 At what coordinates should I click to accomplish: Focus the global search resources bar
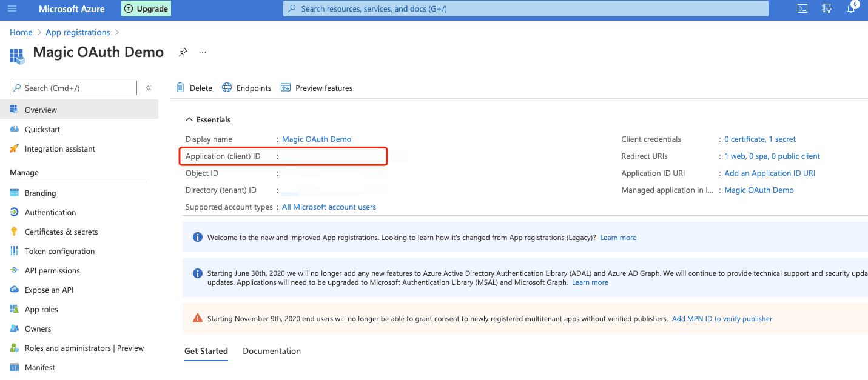click(526, 8)
